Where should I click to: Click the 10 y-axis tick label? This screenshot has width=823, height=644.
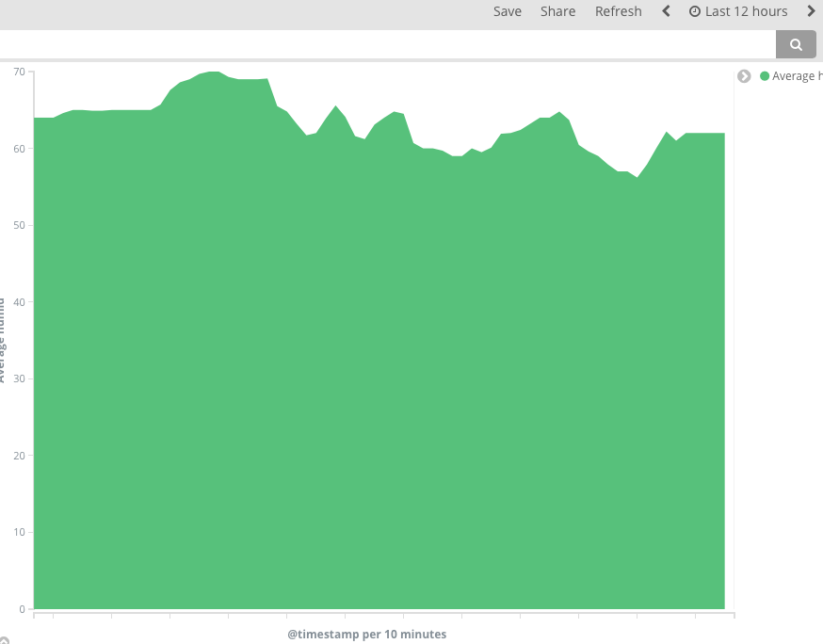pyautogui.click(x=20, y=532)
